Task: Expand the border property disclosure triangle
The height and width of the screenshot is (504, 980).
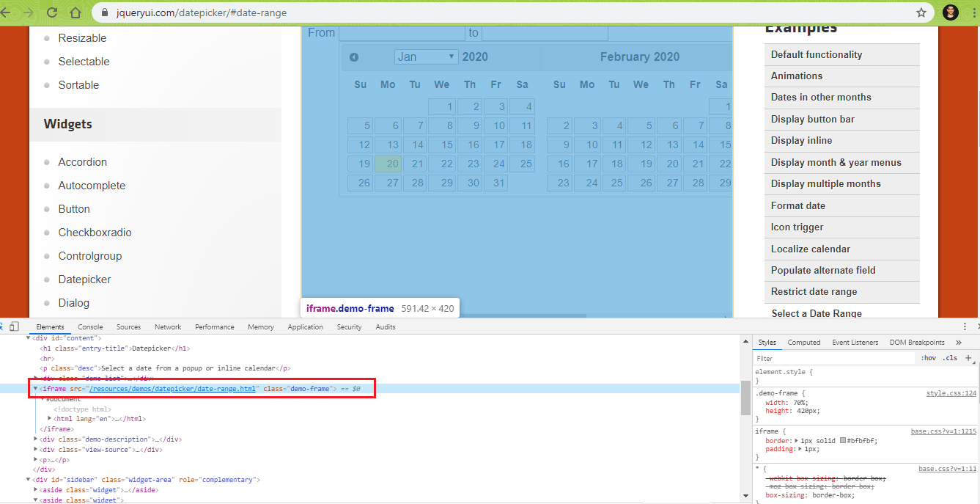Action: [796, 441]
